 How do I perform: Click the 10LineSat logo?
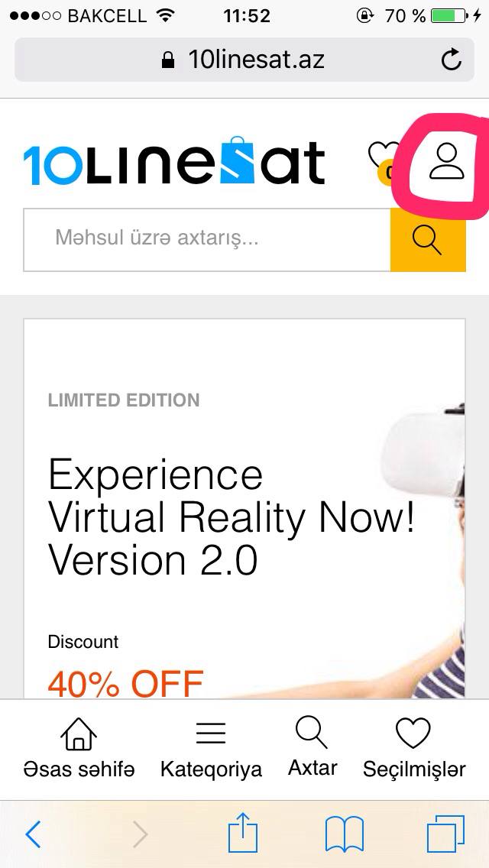[x=174, y=160]
